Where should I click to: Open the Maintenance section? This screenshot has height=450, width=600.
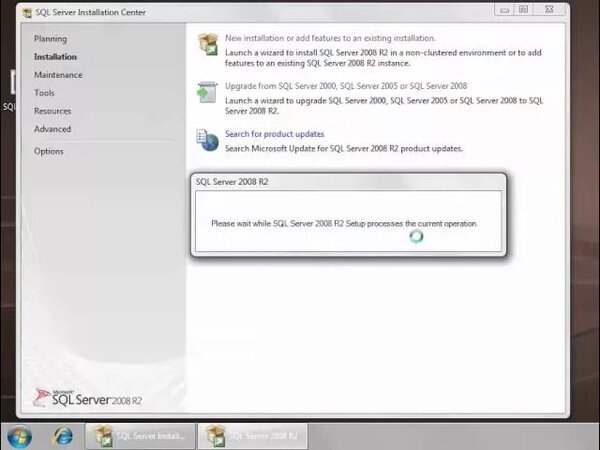(58, 75)
